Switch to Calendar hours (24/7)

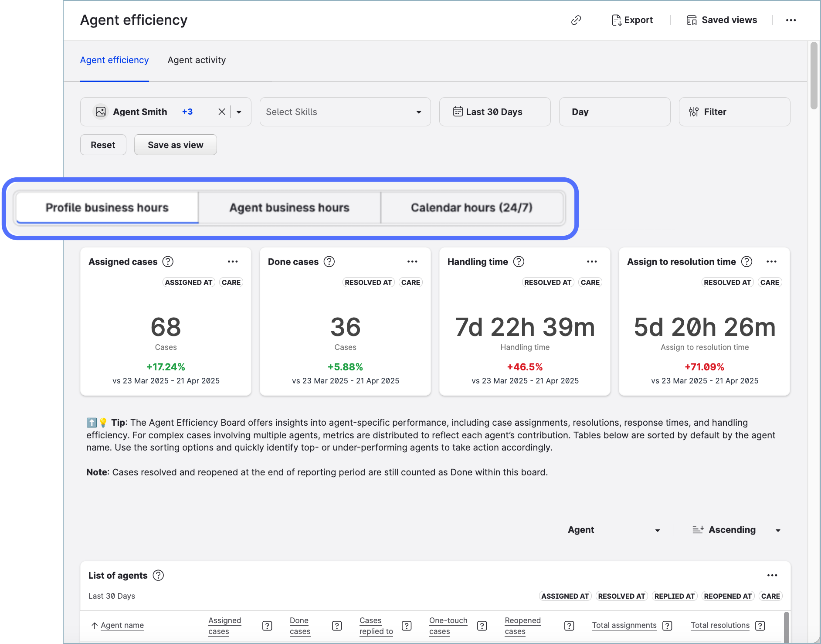pos(472,208)
